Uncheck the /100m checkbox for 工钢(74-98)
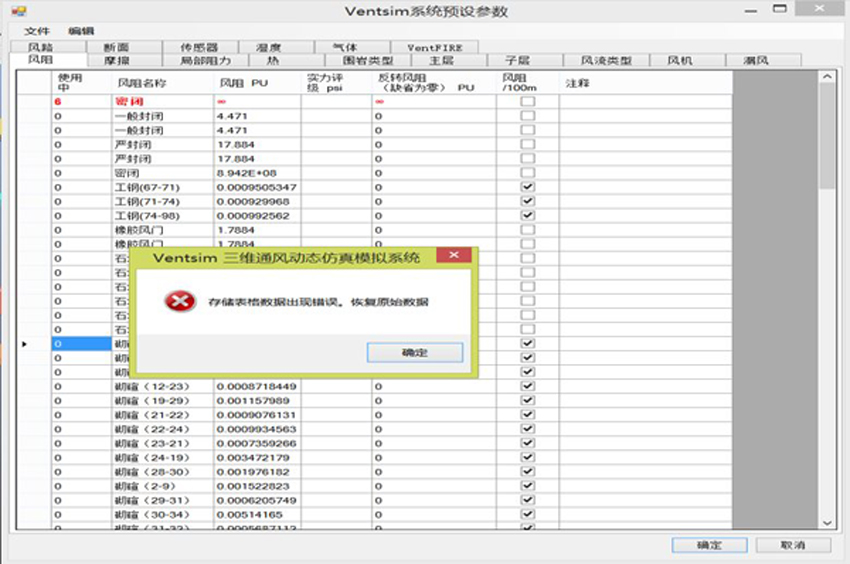850x564 pixels. (x=527, y=215)
